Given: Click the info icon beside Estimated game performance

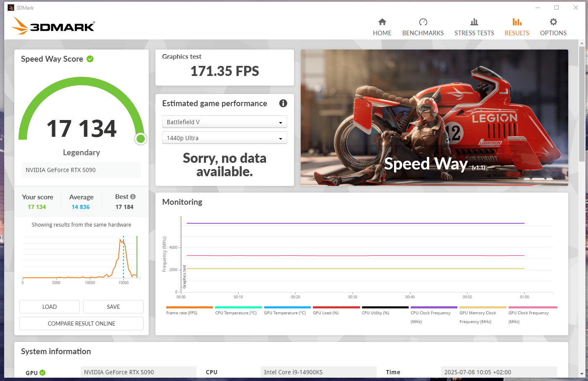Looking at the screenshot, I should pos(283,103).
